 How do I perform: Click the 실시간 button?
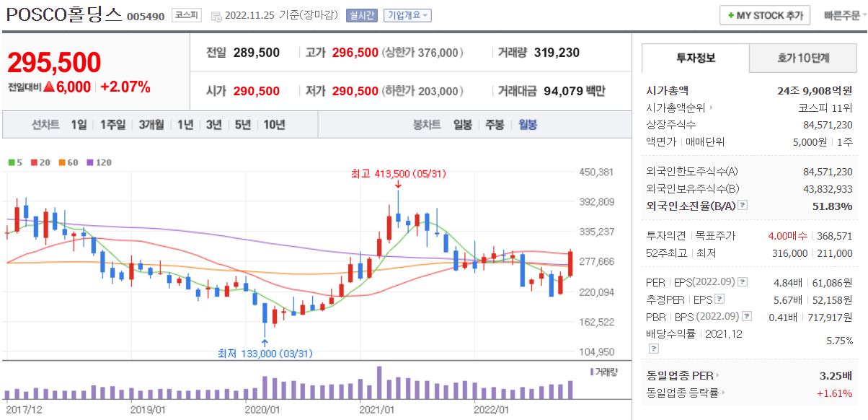[x=362, y=15]
